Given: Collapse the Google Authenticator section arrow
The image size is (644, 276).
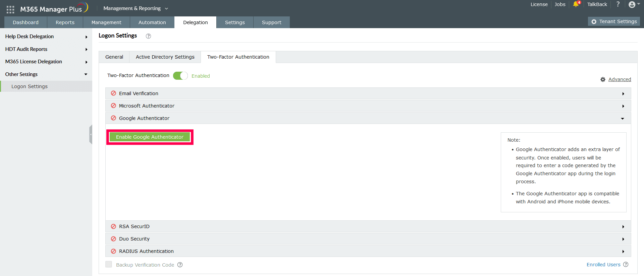Looking at the screenshot, I should [x=623, y=119].
